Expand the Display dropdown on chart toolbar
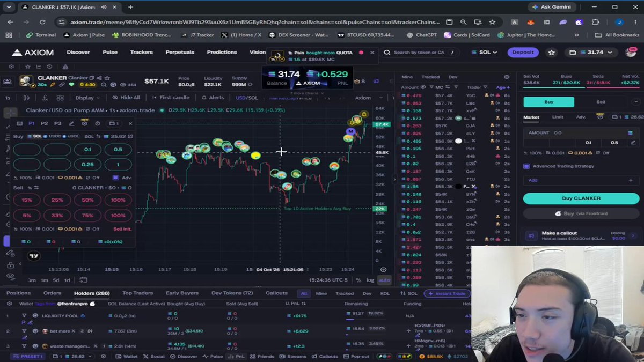The height and width of the screenshot is (362, 644). tap(87, 98)
